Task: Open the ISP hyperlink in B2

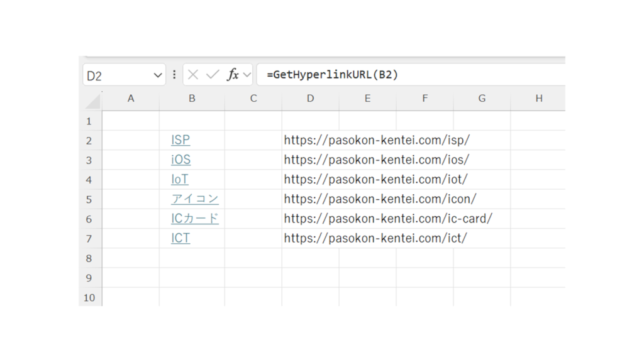Action: click(180, 140)
